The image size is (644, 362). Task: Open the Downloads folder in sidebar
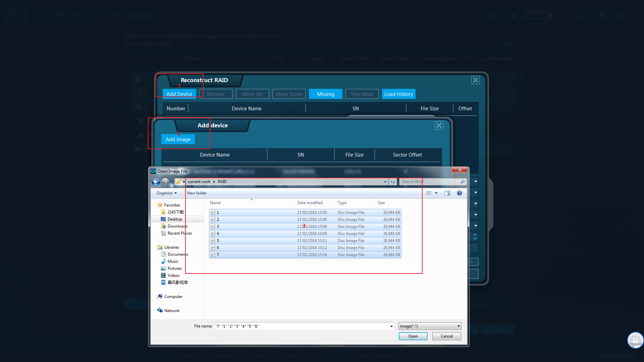[x=177, y=226]
